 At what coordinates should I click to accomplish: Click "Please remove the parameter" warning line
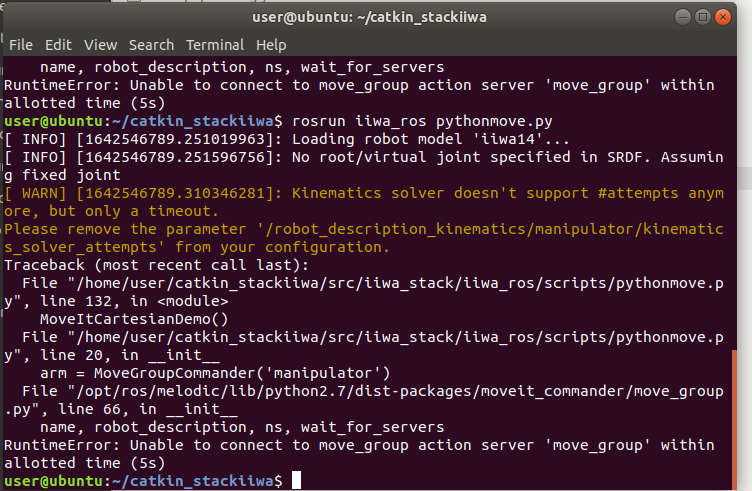[364, 229]
